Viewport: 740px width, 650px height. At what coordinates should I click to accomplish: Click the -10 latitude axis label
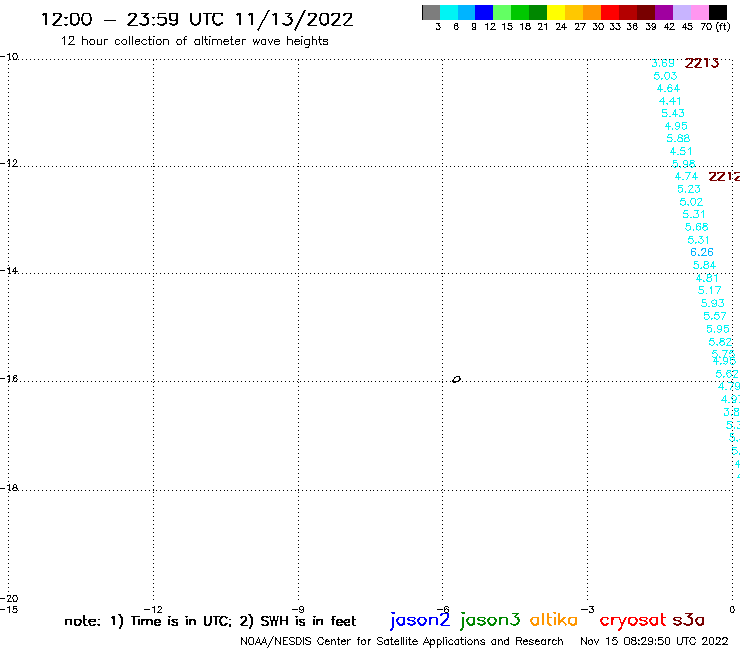click(9, 57)
